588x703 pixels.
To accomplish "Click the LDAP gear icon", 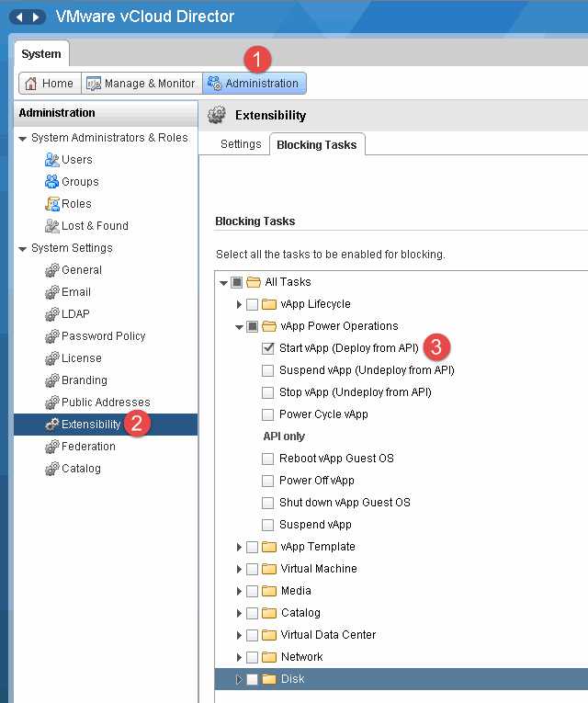I will point(52,314).
